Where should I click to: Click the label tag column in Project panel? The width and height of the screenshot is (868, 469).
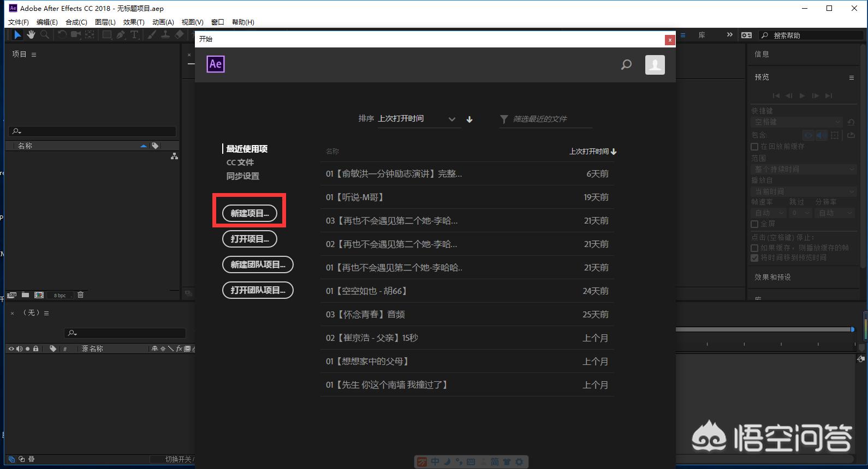click(x=155, y=146)
